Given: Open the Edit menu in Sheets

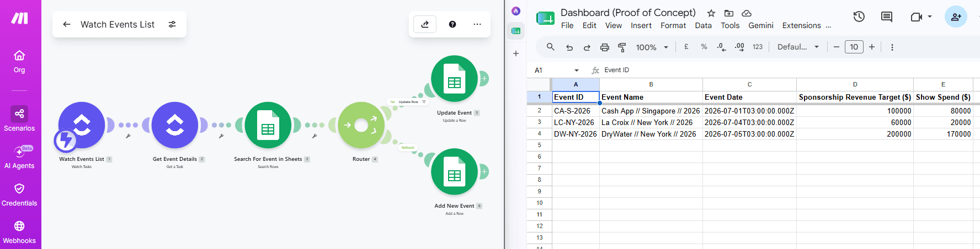Looking at the screenshot, I should point(589,25).
